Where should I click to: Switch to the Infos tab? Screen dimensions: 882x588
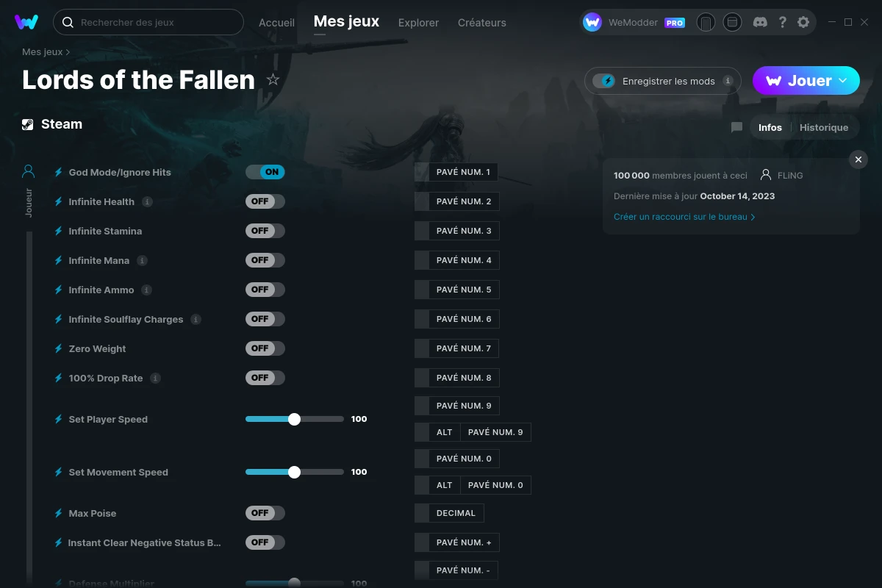tap(770, 127)
